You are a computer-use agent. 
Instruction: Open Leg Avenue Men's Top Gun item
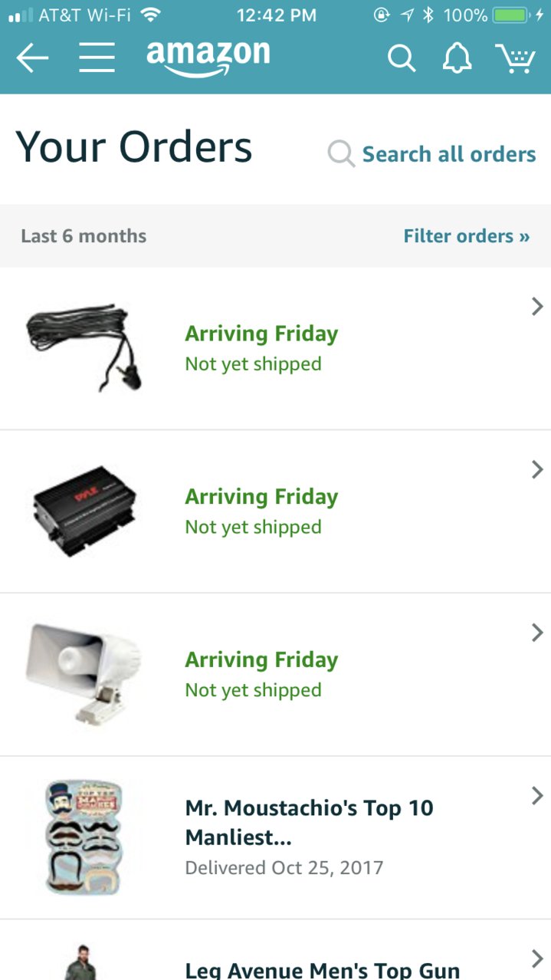322,970
